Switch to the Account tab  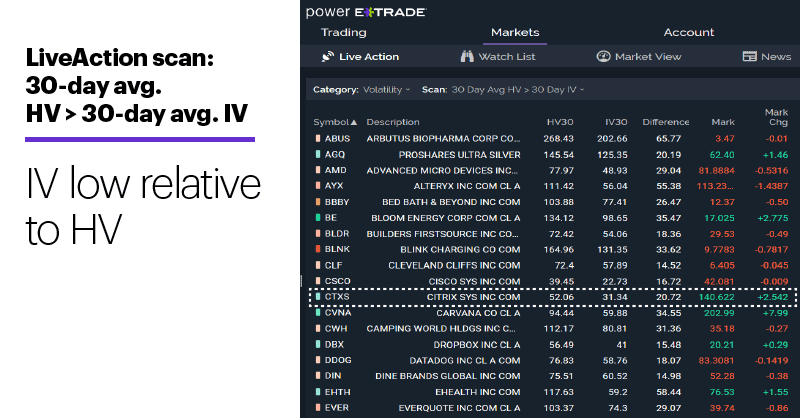(x=688, y=32)
